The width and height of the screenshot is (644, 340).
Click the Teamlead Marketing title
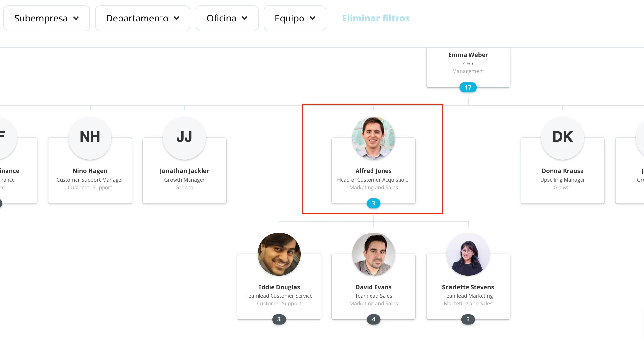(x=468, y=296)
